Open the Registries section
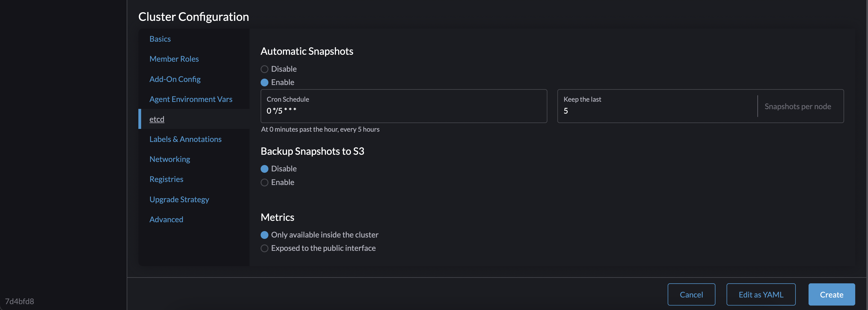Screen dimensions: 868x310 (166, 179)
